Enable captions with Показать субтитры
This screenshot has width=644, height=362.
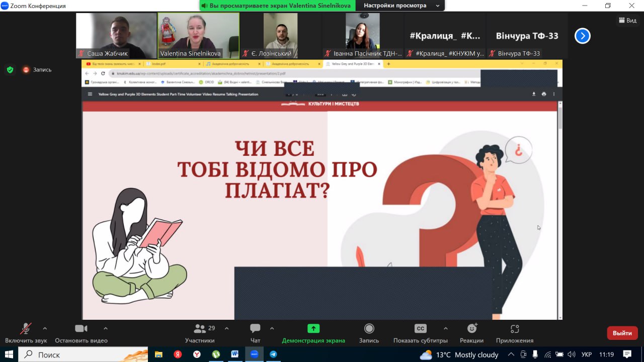[x=421, y=329]
